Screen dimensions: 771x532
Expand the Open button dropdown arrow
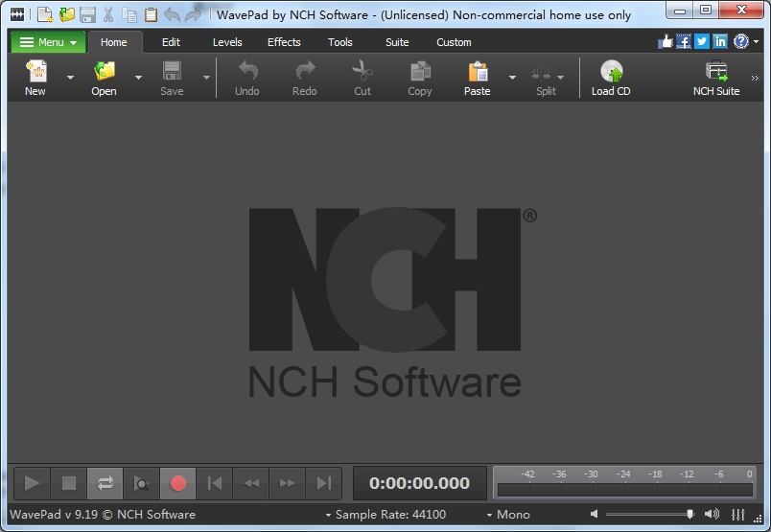click(x=139, y=78)
